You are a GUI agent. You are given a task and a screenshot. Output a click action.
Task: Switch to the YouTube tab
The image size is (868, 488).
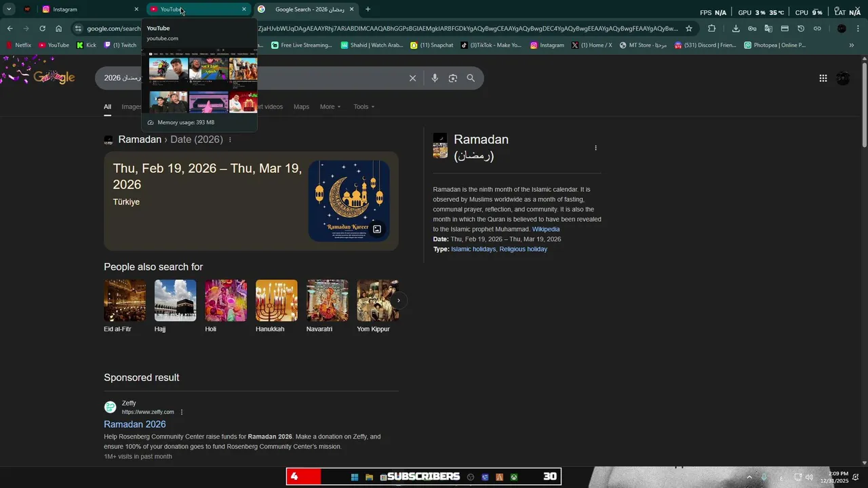click(x=198, y=9)
